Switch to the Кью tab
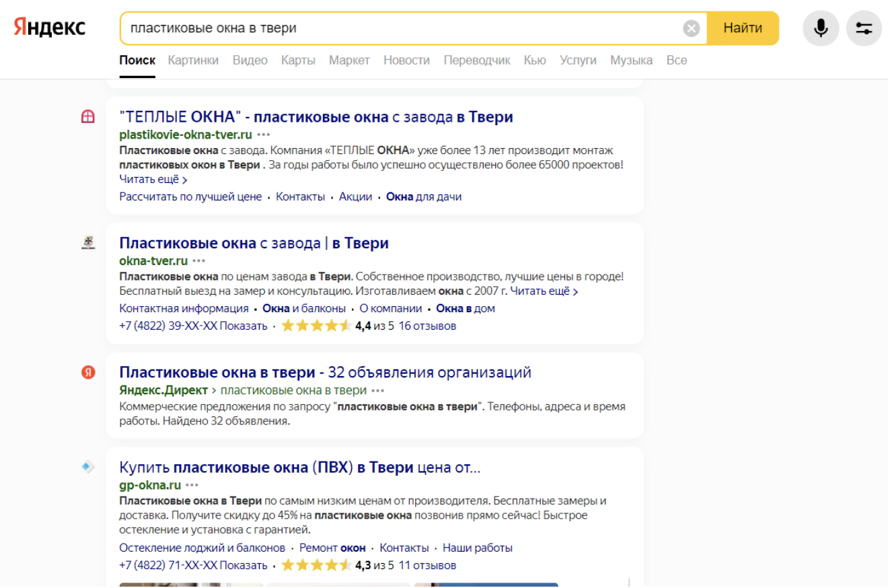Screen dimensions: 888x588 point(535,60)
